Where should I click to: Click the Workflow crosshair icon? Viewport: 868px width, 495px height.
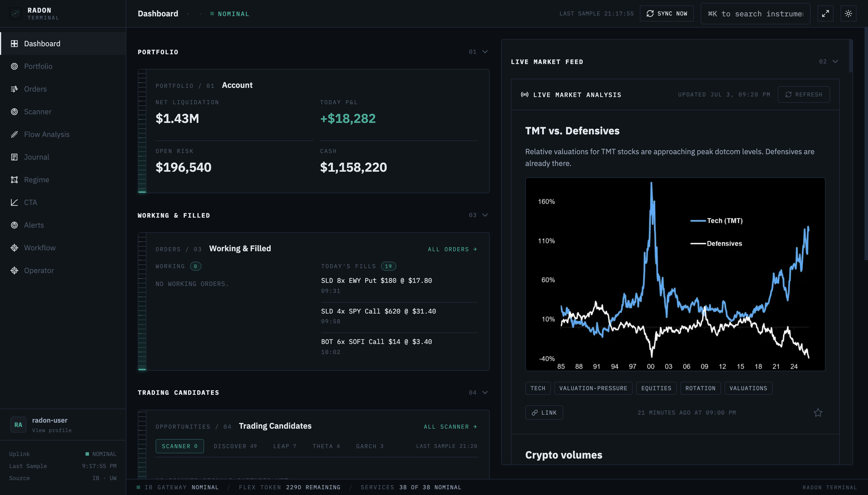[x=14, y=248]
